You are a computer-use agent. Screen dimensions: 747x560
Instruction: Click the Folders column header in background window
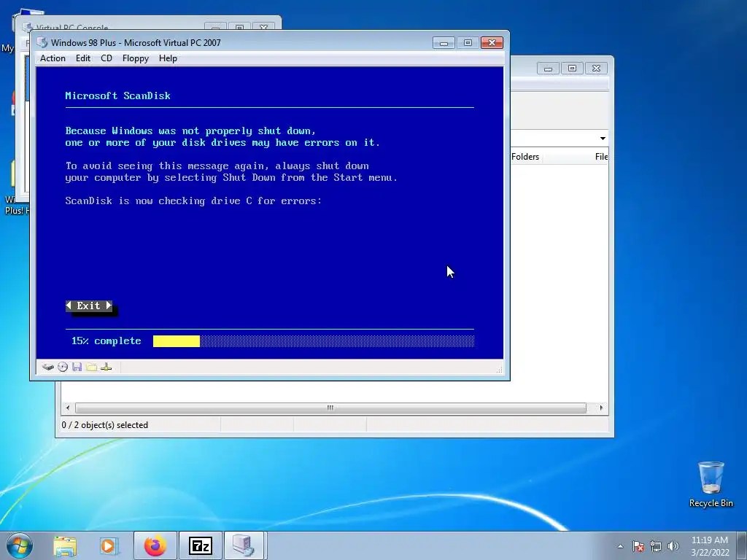tap(525, 157)
